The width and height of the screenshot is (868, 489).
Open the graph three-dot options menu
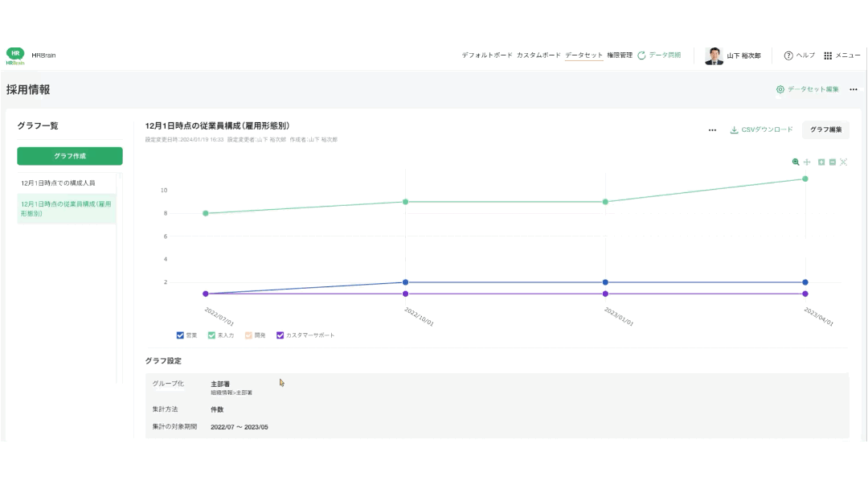coord(712,130)
